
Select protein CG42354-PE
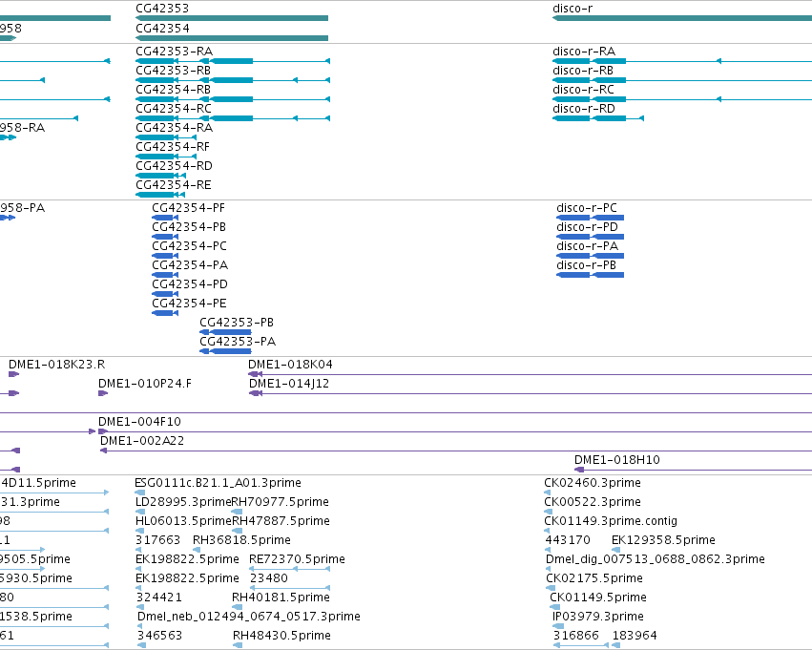point(190,304)
